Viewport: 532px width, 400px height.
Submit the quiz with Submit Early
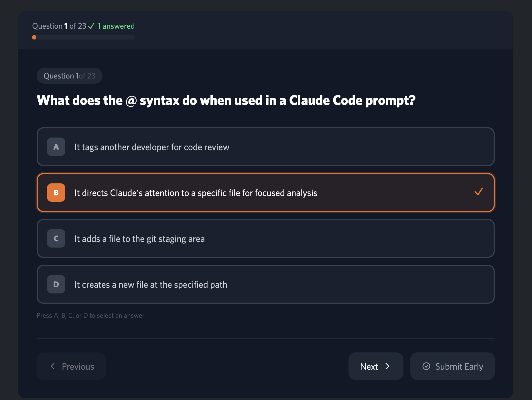coord(452,366)
